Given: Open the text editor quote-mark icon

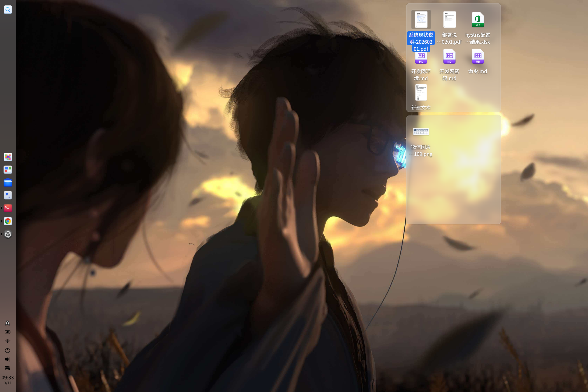Looking at the screenshot, I should 8,195.
